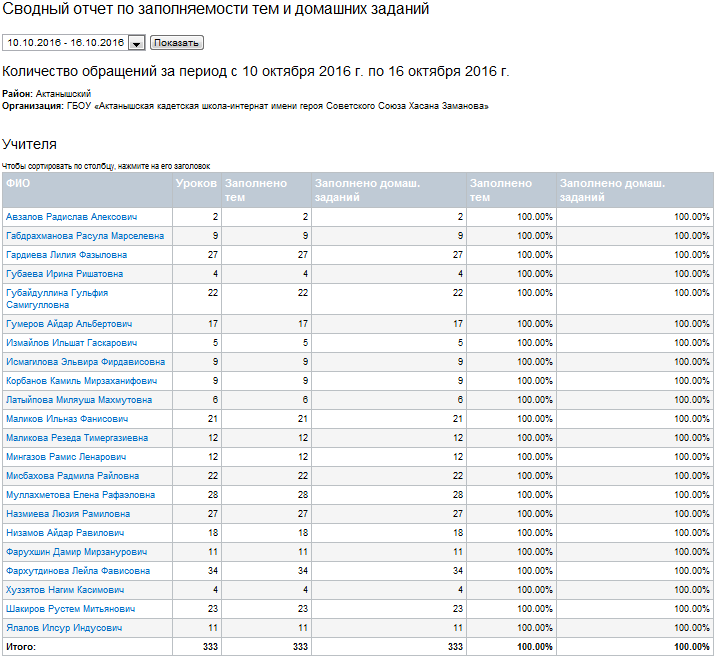Select Низамов Айдар Равилович link

click(x=65, y=533)
